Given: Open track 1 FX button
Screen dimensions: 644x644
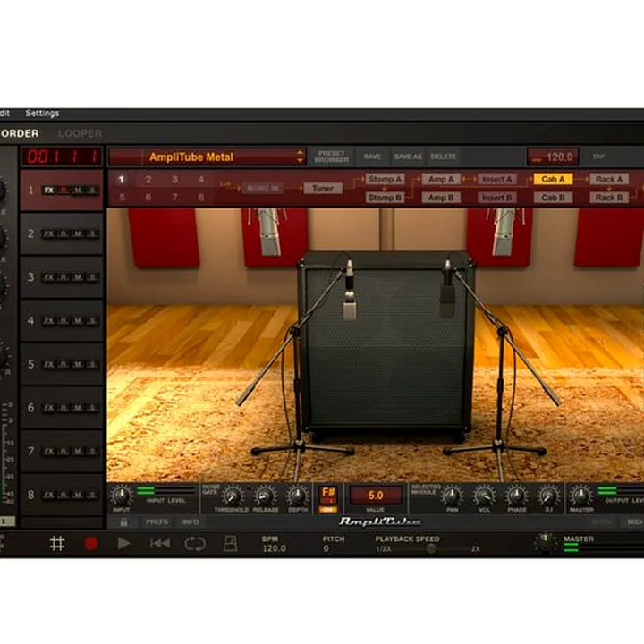Looking at the screenshot, I should tap(49, 191).
